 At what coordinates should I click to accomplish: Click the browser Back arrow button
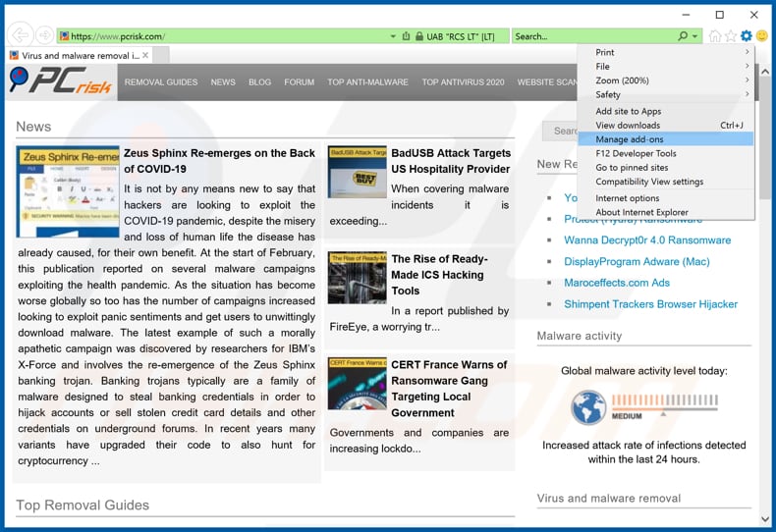(x=18, y=36)
